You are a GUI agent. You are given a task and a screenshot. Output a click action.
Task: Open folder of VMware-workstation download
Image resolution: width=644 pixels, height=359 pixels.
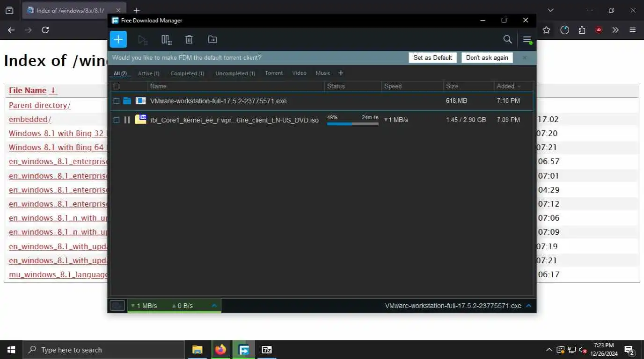tap(127, 101)
